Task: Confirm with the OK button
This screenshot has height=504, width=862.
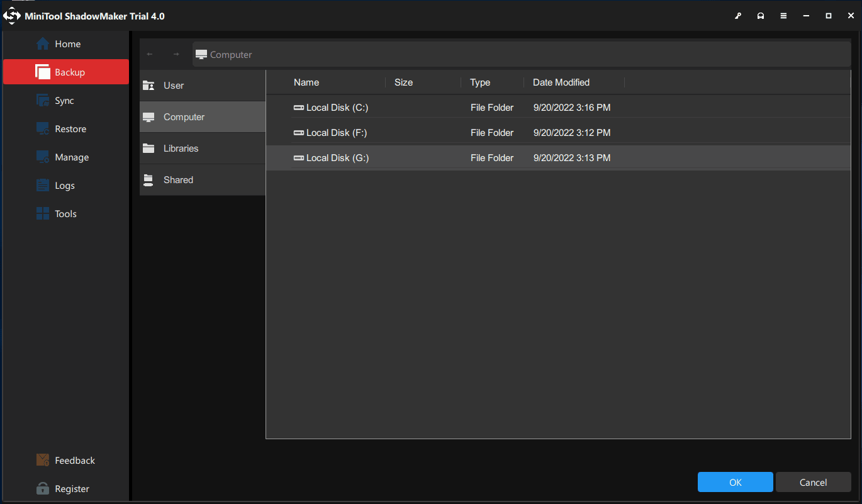Action: click(x=736, y=482)
